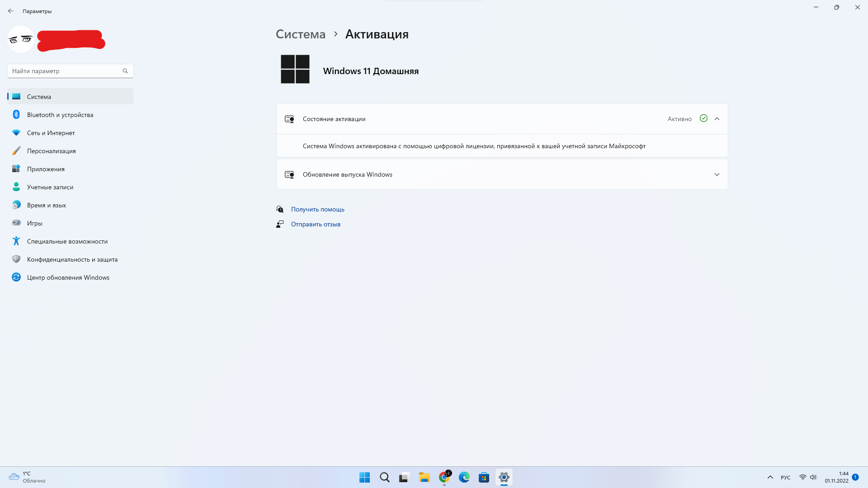Viewport: 868px width, 488px height.
Task: Open Специальные возможности settings
Action: click(x=71, y=241)
